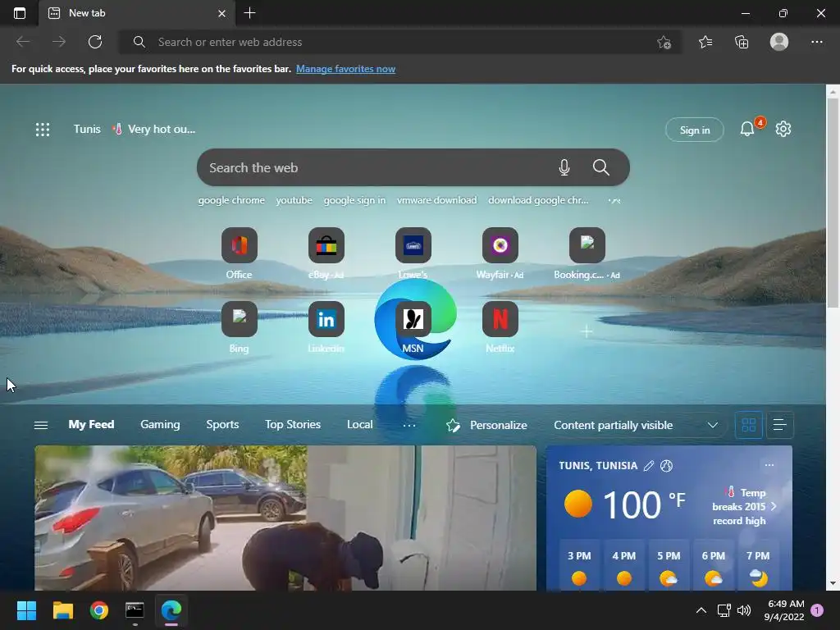Open the Lowe's quick link tile
840x630 pixels.
pos(413,245)
